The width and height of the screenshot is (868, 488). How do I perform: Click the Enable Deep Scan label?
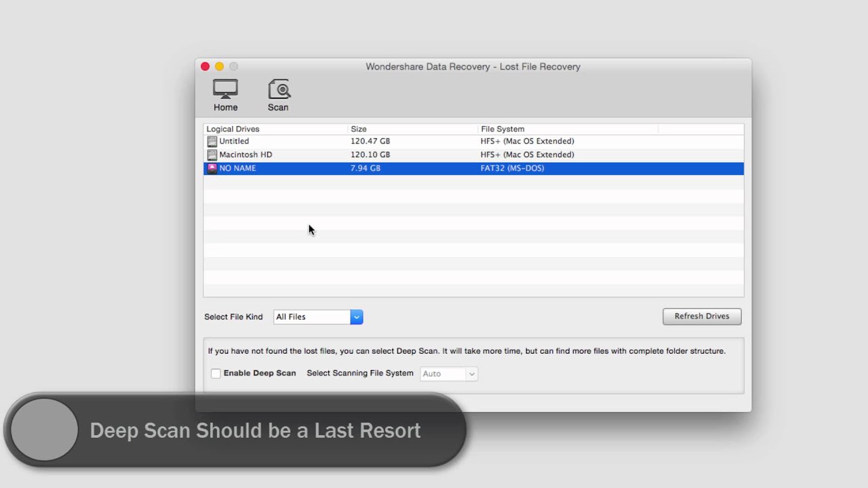[x=260, y=373]
